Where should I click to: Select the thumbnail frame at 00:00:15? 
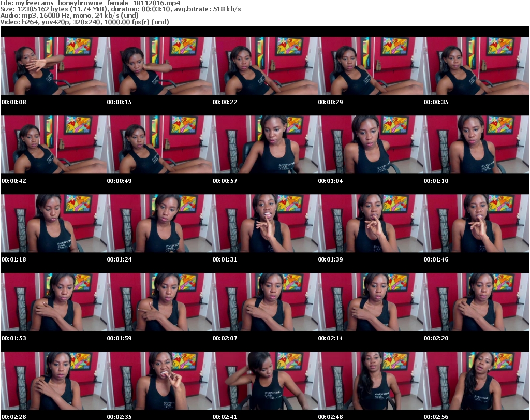[x=159, y=66]
